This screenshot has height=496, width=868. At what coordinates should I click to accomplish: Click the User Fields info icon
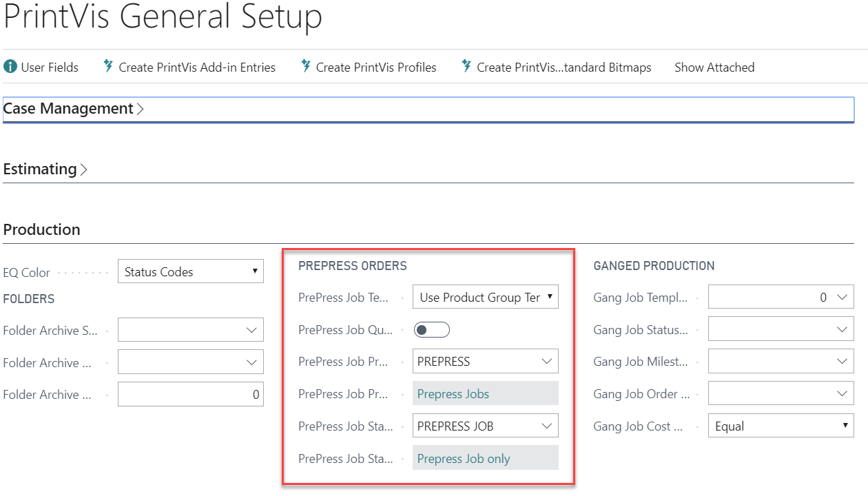[10, 67]
